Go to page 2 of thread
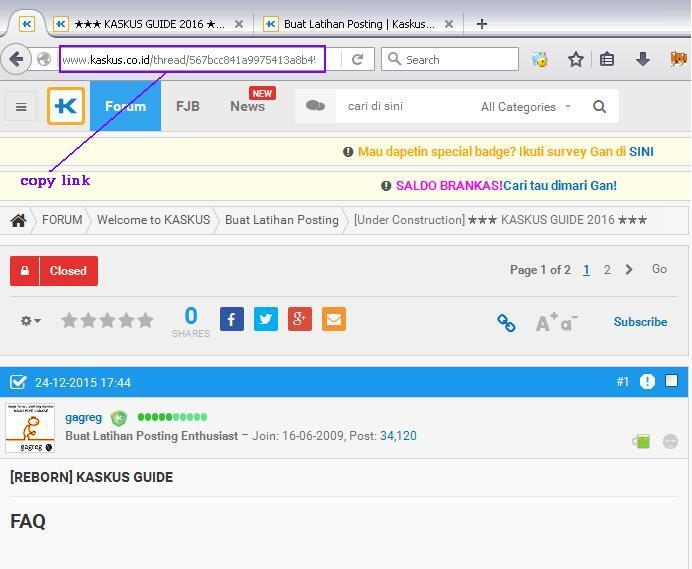The image size is (692, 569). (607, 269)
